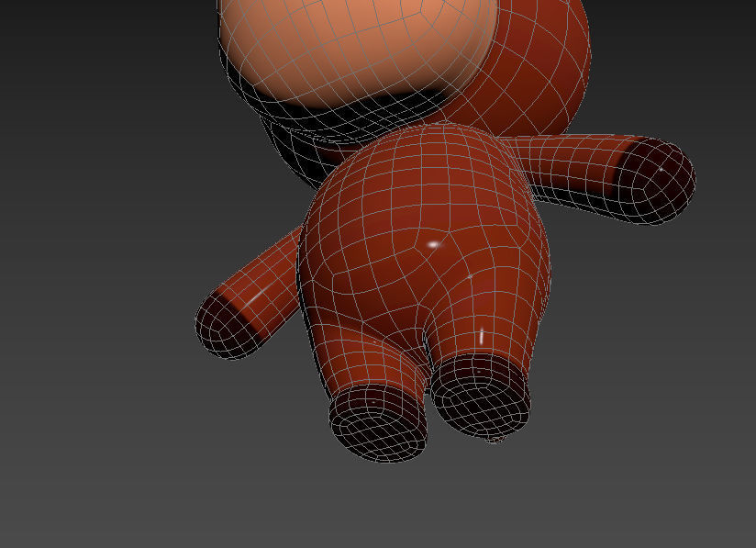Select the dark red hood behind the face
The image size is (756, 548).
click(x=540, y=68)
